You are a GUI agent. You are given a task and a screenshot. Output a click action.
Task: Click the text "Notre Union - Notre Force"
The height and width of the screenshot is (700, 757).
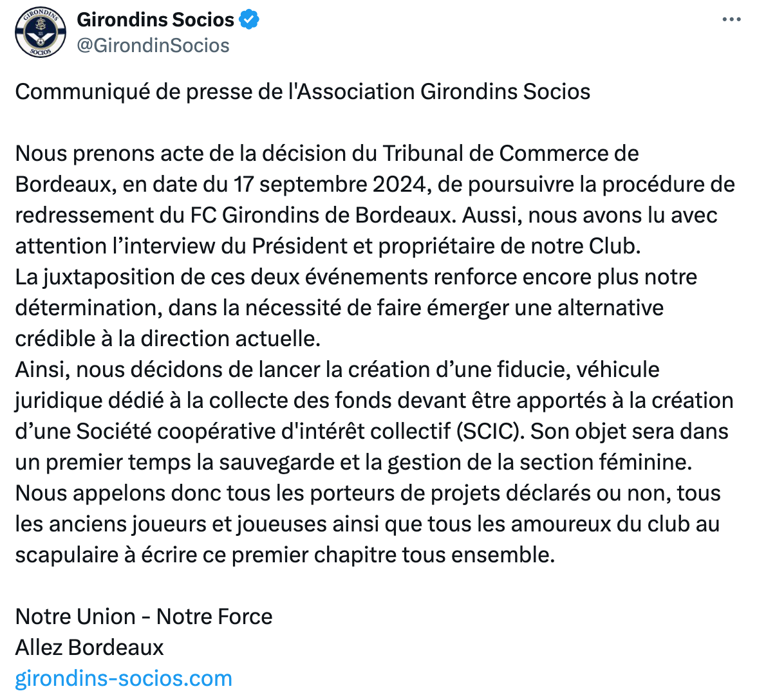[144, 616]
